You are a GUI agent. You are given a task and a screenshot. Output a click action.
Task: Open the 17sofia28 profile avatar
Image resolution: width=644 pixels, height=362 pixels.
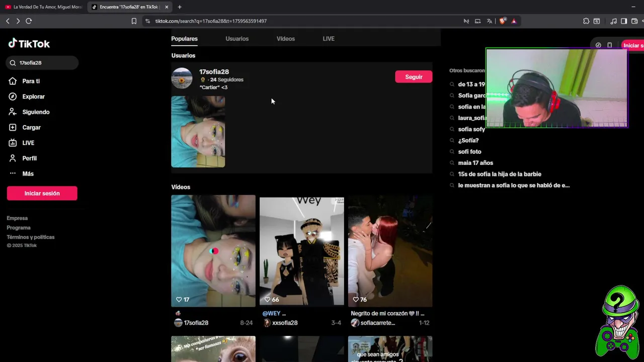[182, 78]
